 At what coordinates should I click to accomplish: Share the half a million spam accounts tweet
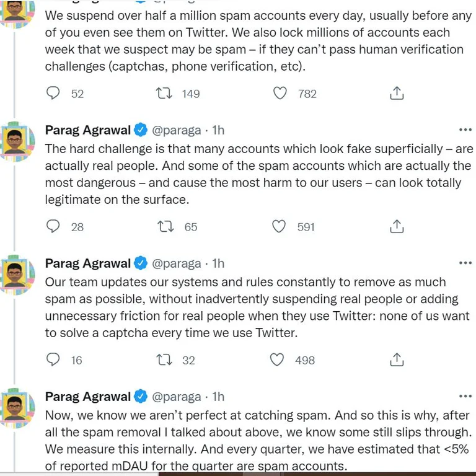(397, 94)
